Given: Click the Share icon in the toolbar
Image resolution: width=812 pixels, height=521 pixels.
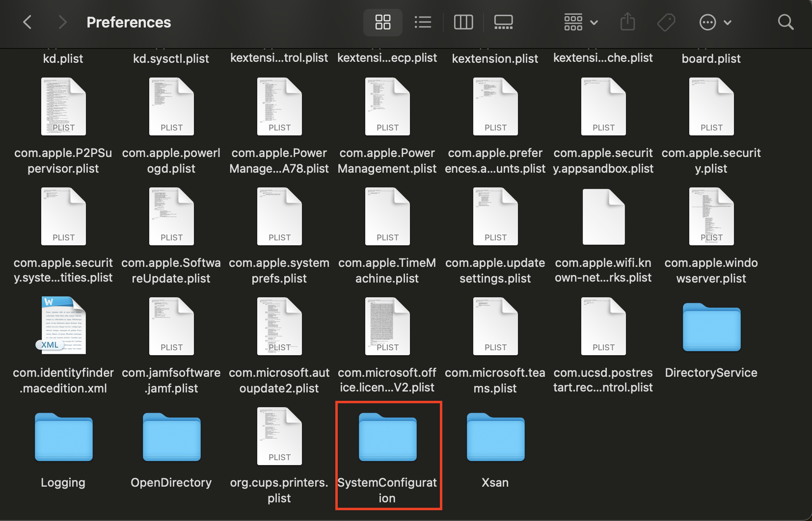Looking at the screenshot, I should [x=627, y=22].
